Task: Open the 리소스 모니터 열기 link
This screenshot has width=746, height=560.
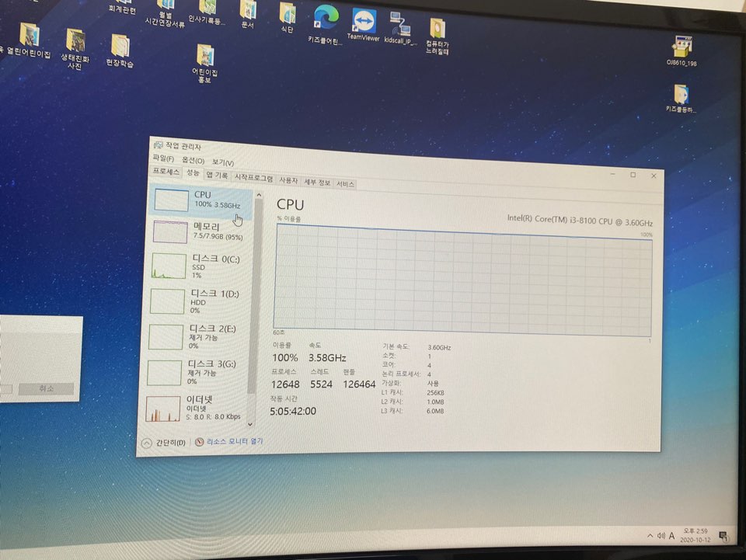Action: pyautogui.click(x=229, y=441)
